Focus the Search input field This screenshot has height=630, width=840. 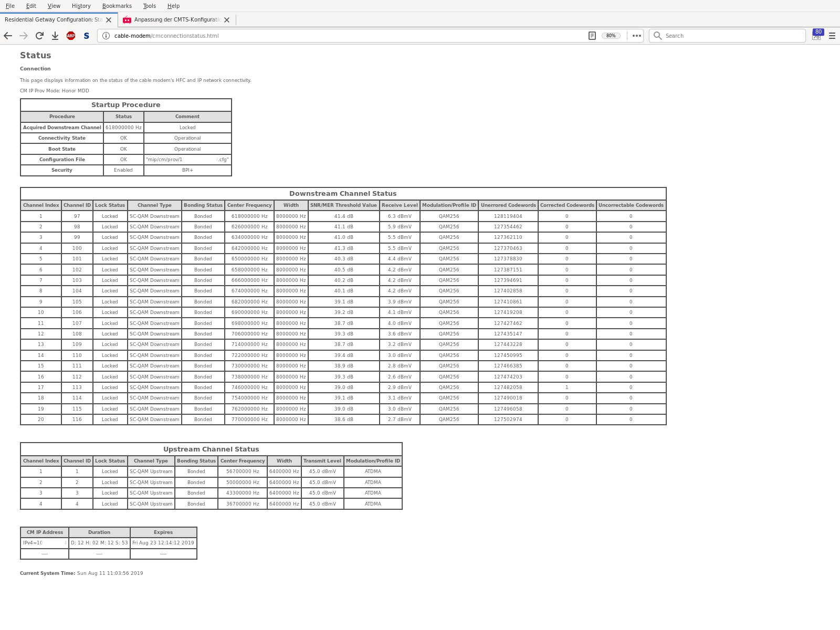point(732,36)
